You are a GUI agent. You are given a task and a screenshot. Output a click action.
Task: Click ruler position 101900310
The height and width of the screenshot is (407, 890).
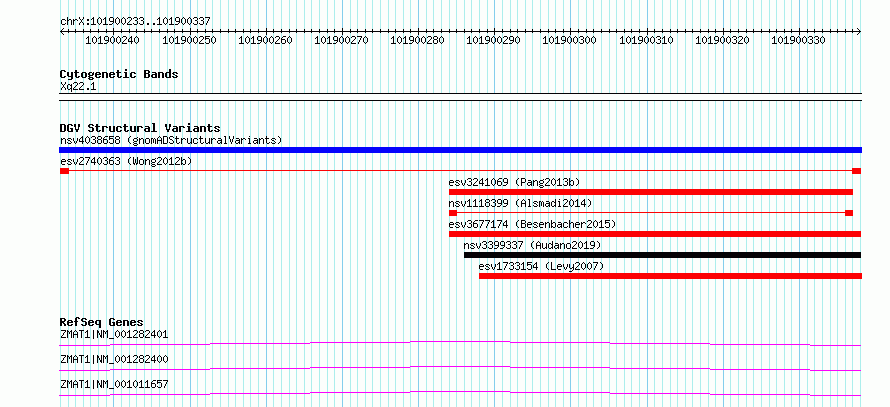coord(646,40)
